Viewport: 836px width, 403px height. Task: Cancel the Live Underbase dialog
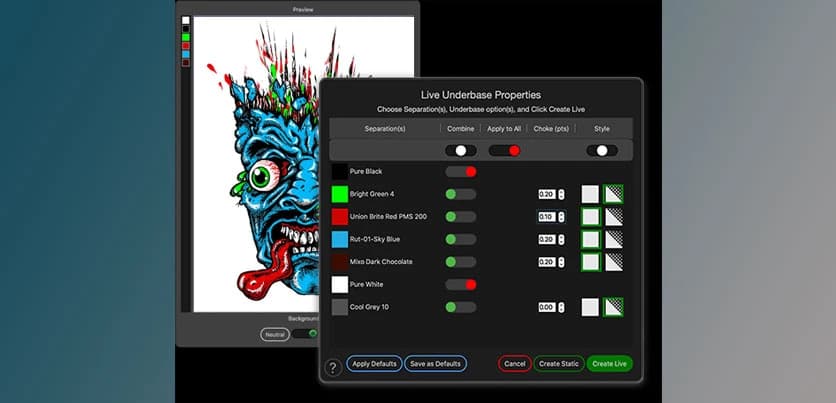point(515,364)
